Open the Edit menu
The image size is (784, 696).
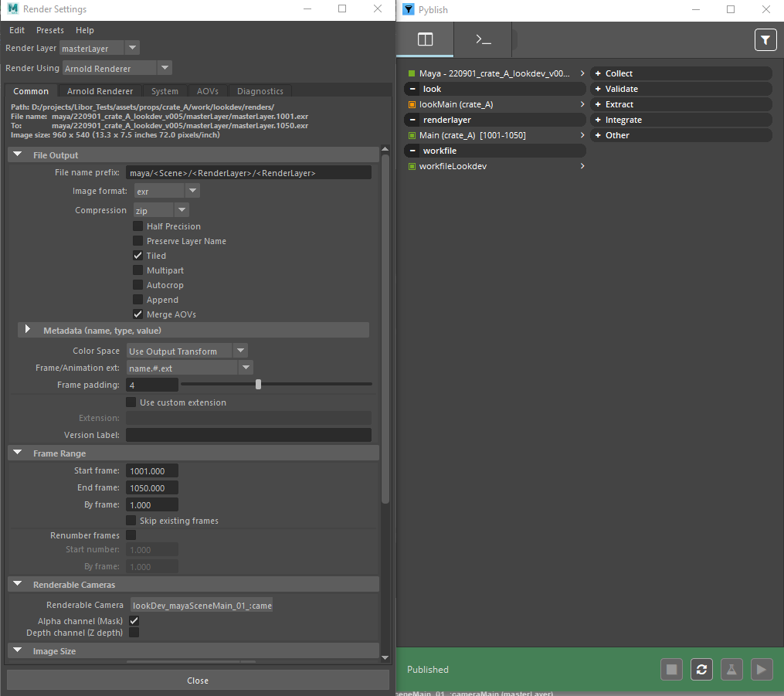coord(16,30)
